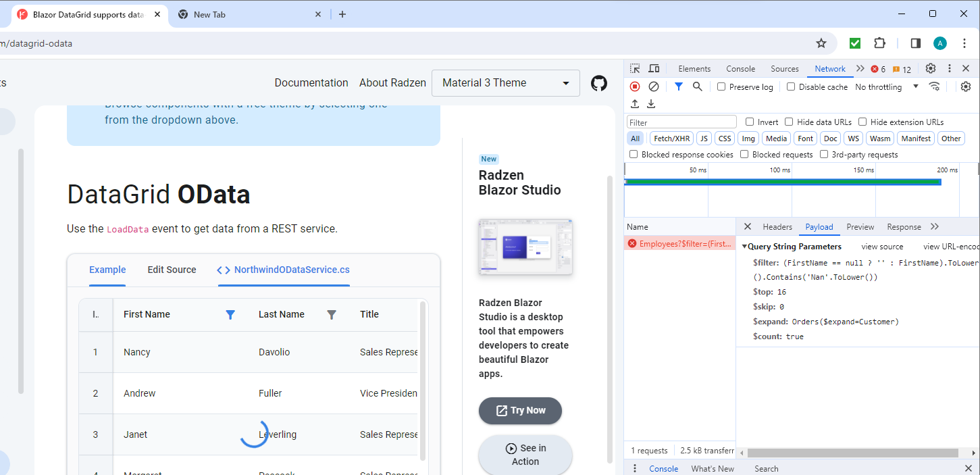Open the Documentation link
Screen dimensions: 980x475
tap(311, 82)
